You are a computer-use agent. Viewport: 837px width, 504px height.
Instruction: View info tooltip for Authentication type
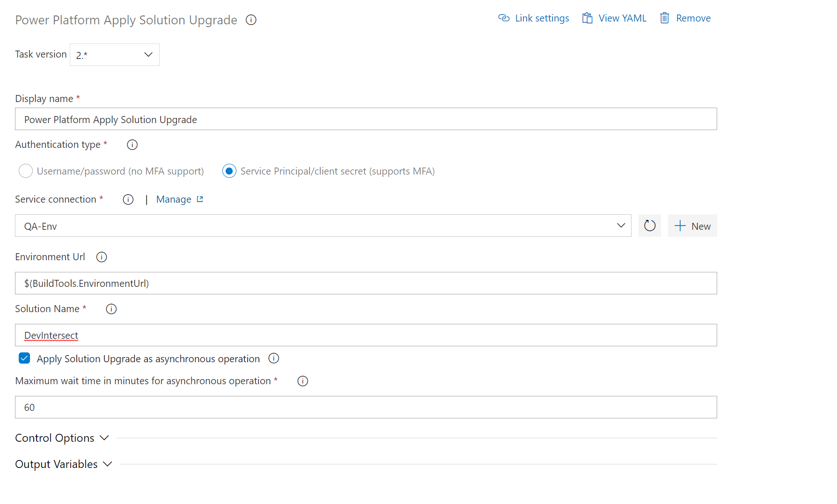click(132, 145)
